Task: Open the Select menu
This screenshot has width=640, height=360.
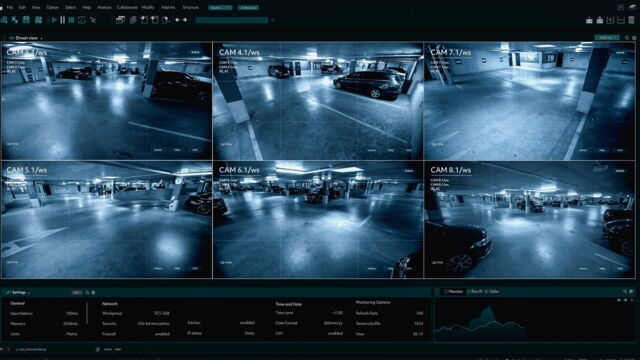Action: 70,7
